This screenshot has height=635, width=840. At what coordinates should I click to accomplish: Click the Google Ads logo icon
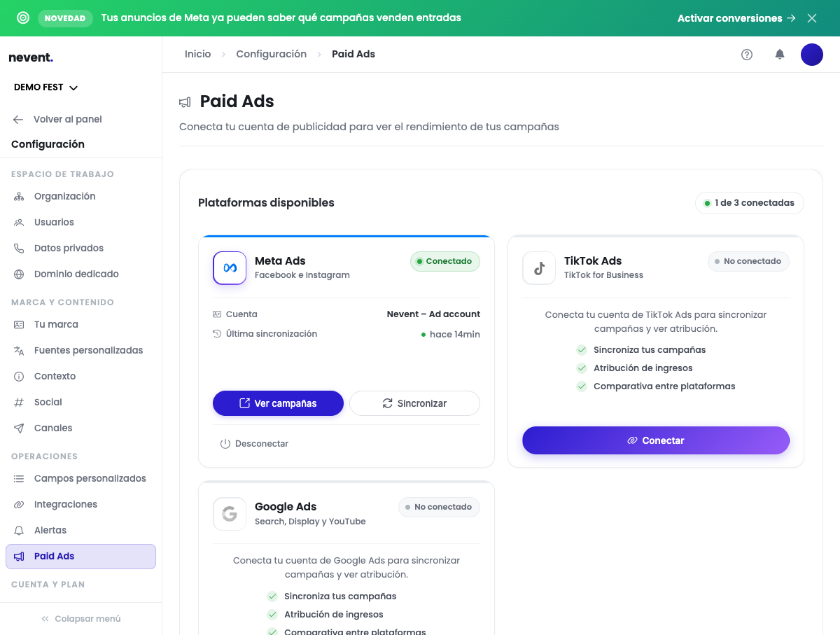point(230,515)
